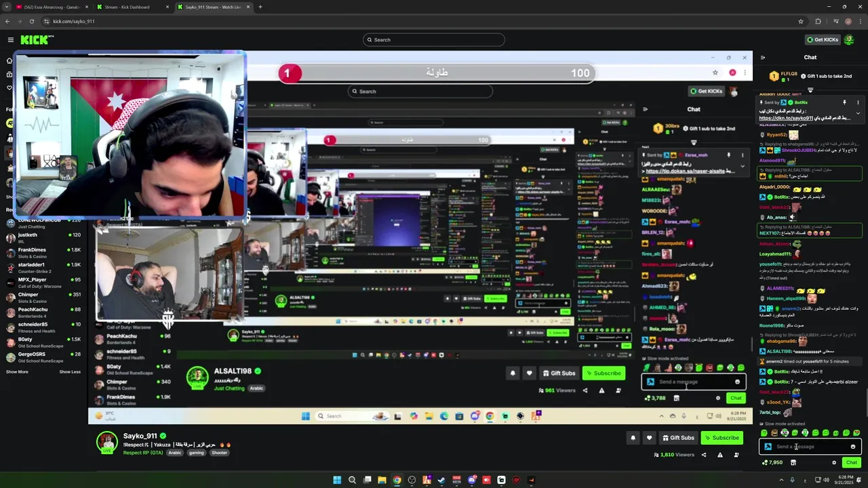Click the browser address bar URL
This screenshot has height=488, width=868.
[73, 21]
